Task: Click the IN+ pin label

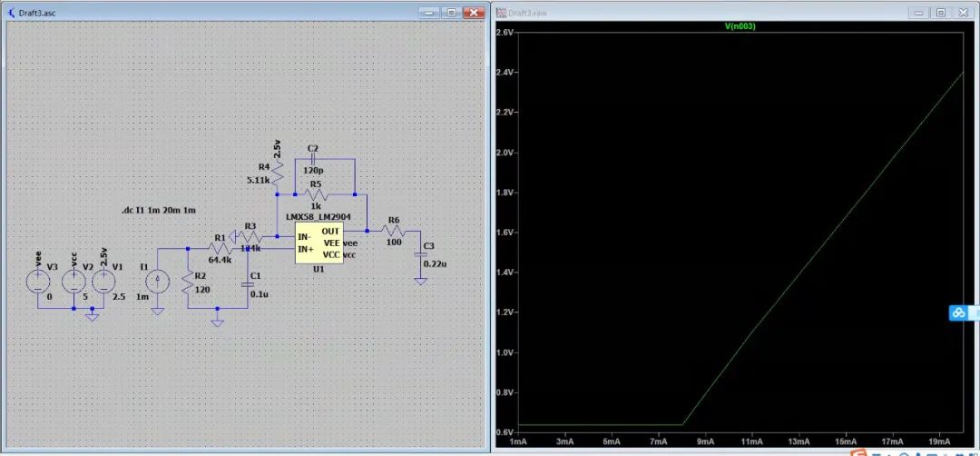Action: pos(306,249)
